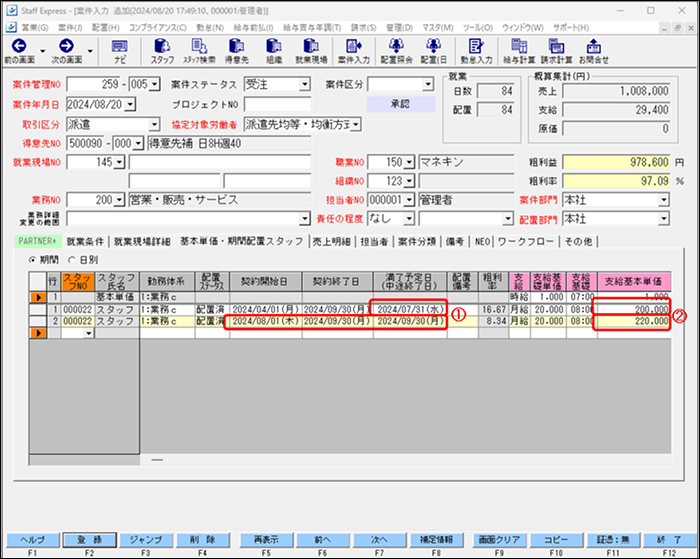
Task: Open the 請求計算 billing icon
Action: [x=556, y=46]
